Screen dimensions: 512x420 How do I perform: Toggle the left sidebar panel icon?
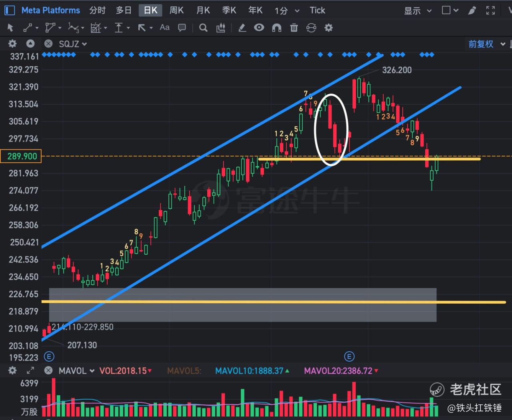tap(9, 10)
